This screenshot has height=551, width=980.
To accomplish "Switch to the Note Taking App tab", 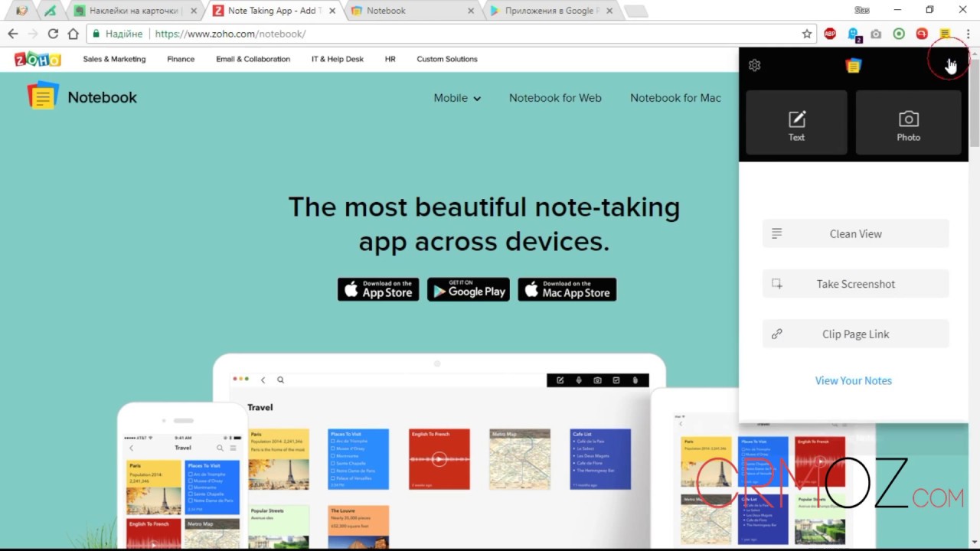I will (271, 11).
